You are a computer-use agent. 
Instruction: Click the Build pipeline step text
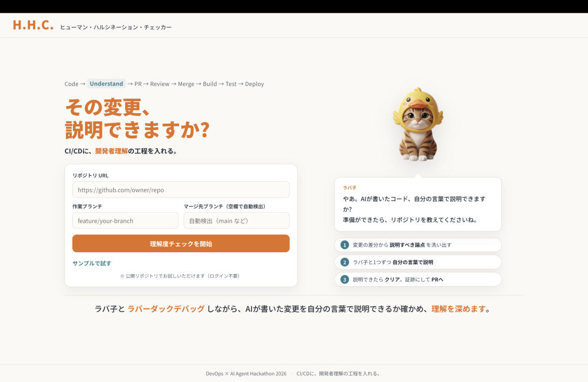(210, 84)
